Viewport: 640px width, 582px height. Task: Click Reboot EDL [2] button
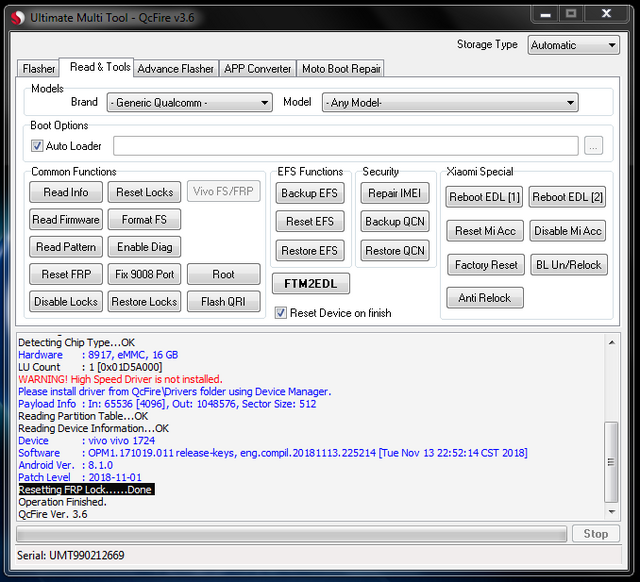coord(567,197)
